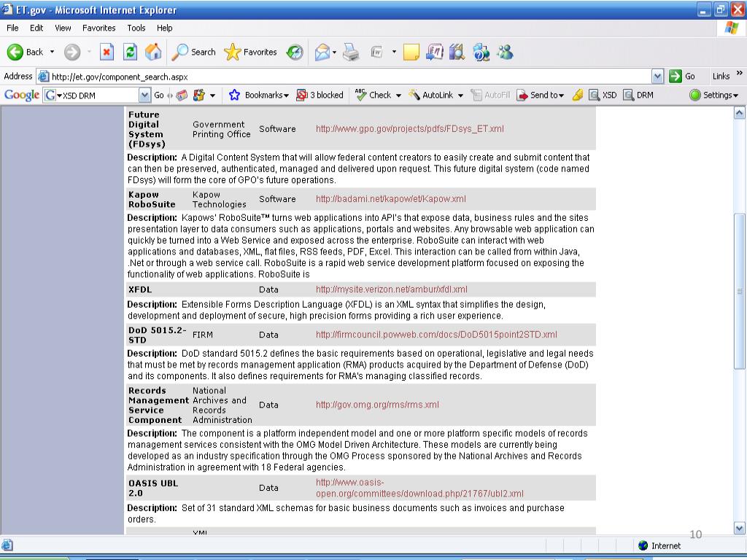This screenshot has height=560, width=747.
Task: Open the File menu
Action: tap(12, 28)
